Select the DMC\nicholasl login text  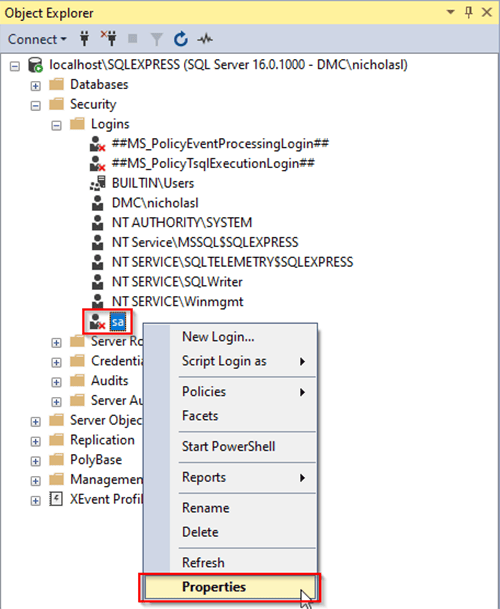155,203
